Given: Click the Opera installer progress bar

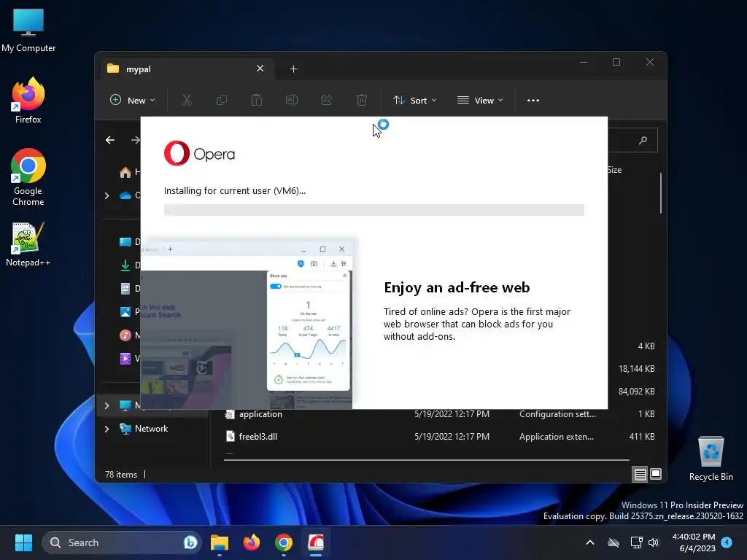Looking at the screenshot, I should [x=374, y=210].
